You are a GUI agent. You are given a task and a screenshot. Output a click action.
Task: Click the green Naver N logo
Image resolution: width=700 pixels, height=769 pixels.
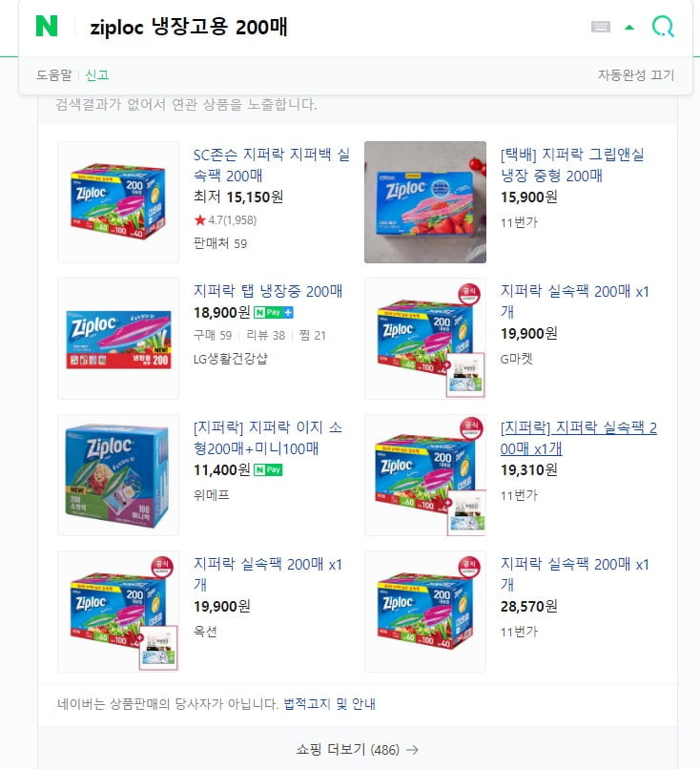coord(47,26)
